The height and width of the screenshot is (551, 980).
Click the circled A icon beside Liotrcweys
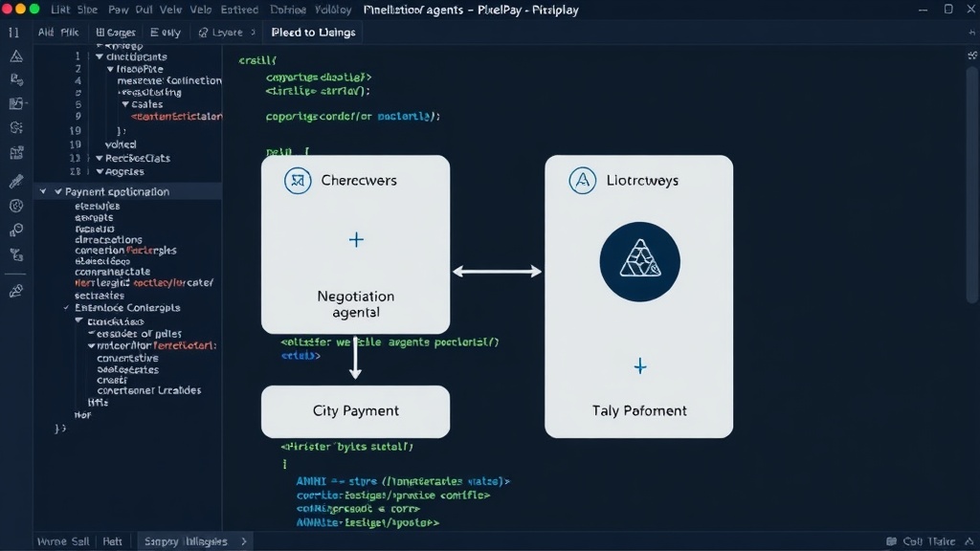(582, 181)
